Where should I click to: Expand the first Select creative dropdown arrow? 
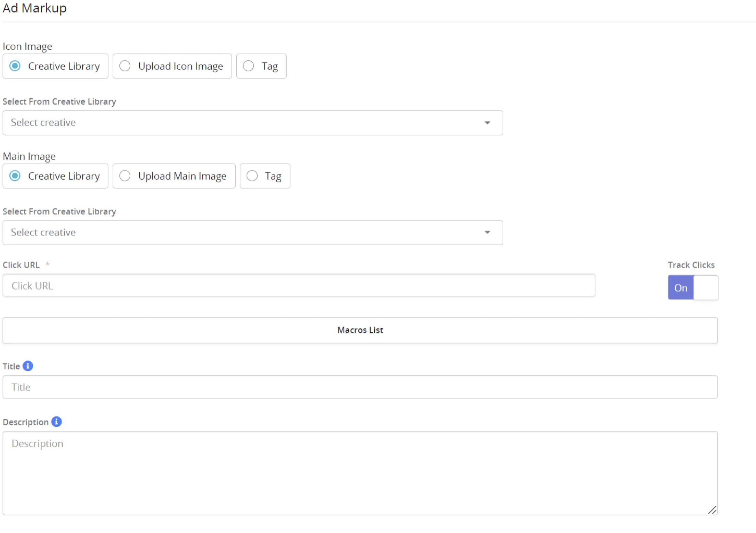point(488,123)
